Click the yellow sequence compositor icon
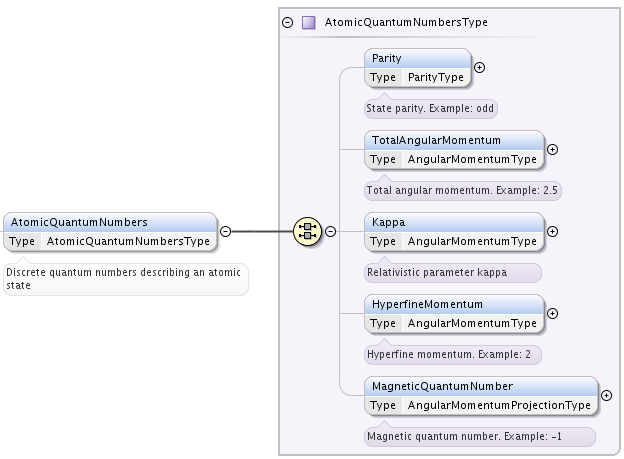Screen dimensions: 624x459 tap(307, 231)
